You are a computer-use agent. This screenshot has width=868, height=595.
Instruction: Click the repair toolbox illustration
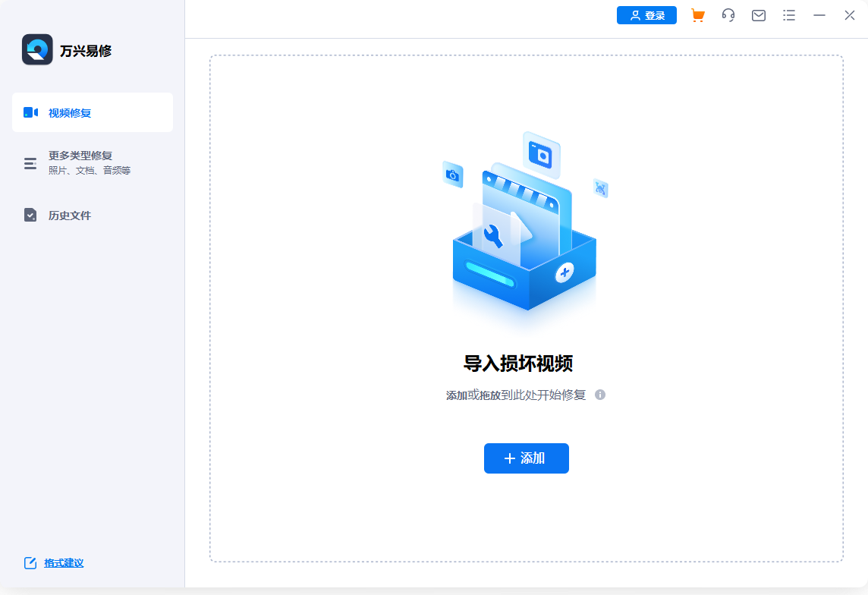click(524, 228)
